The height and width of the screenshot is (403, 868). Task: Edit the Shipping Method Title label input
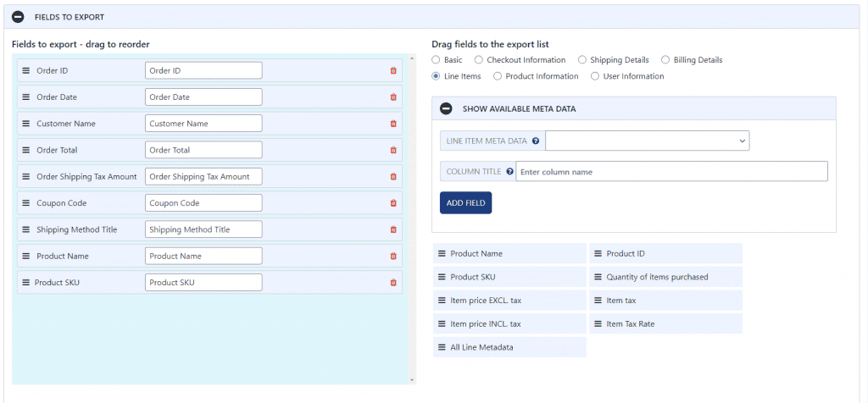point(203,229)
